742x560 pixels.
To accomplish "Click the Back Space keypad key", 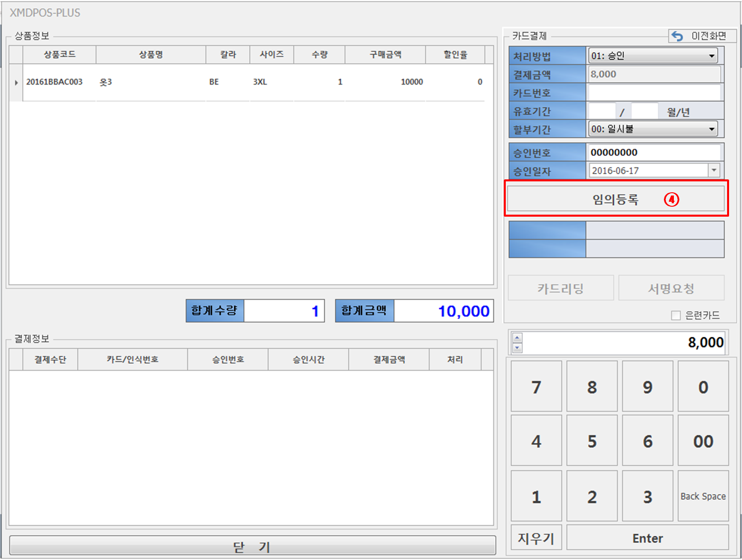I will [703, 496].
